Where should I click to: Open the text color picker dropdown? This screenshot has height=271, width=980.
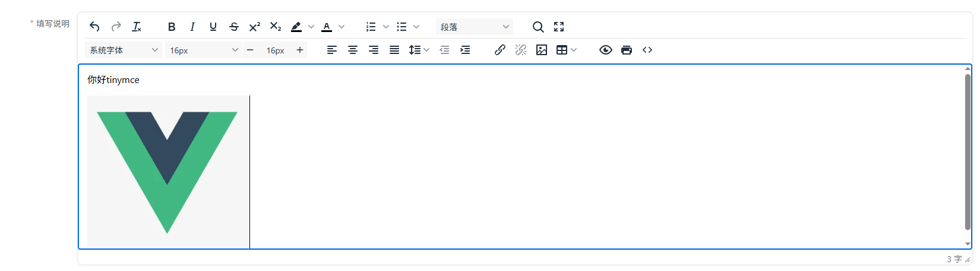click(341, 27)
